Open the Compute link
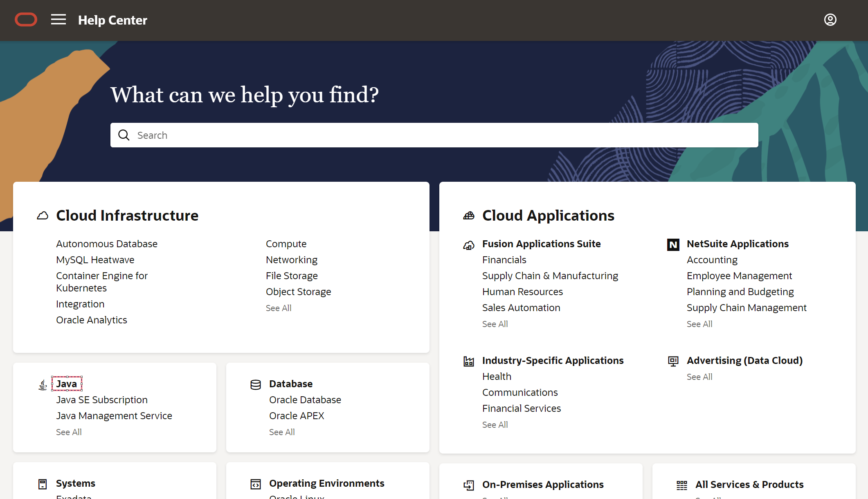 point(286,244)
